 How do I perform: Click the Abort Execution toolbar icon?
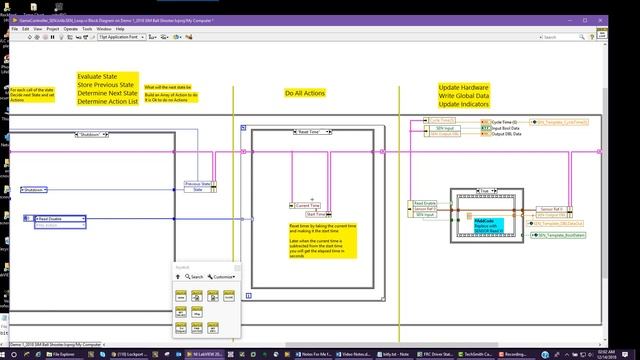[45, 37]
